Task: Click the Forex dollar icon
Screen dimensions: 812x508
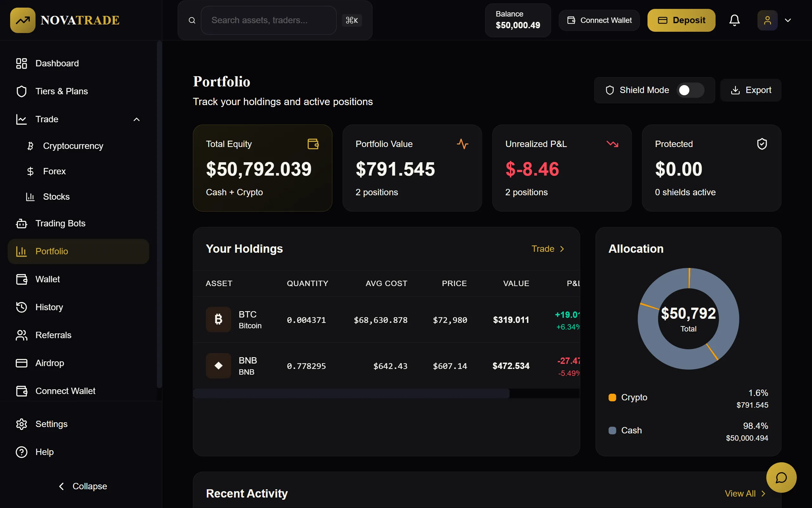Action: pyautogui.click(x=30, y=171)
